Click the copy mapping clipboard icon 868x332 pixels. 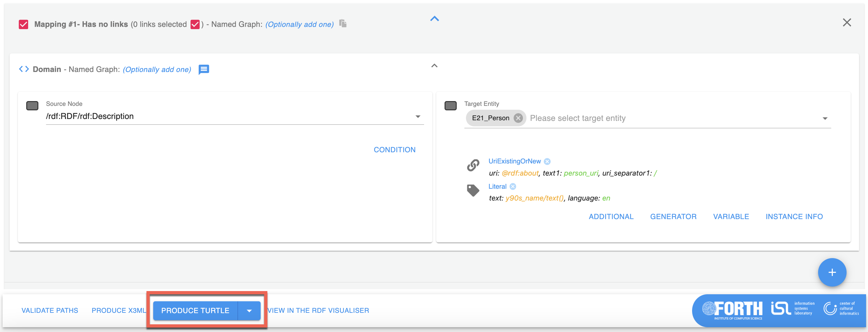click(343, 24)
